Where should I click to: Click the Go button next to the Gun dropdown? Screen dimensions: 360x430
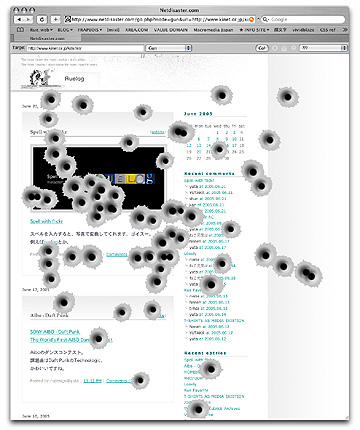262,48
